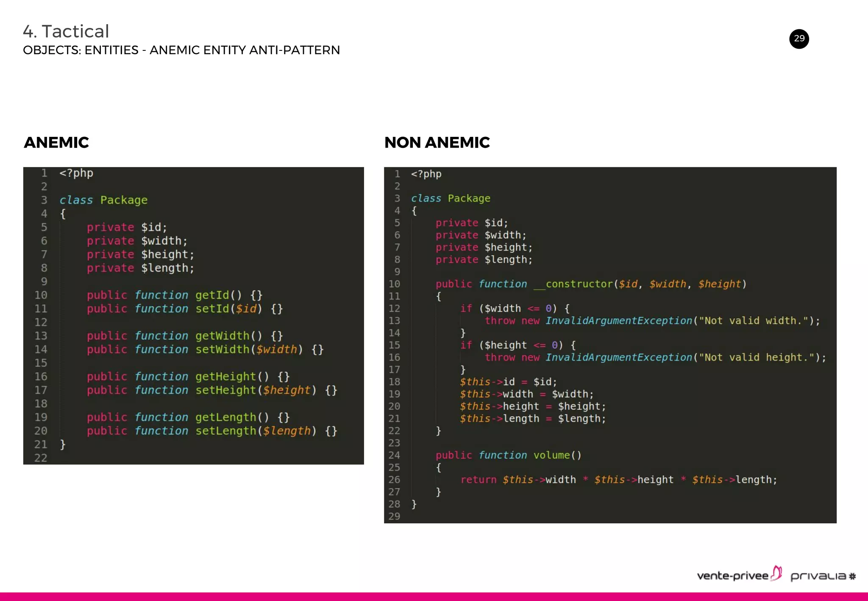
Task: Click the anemic entity anti-pattern subtitle
Action: (x=181, y=50)
